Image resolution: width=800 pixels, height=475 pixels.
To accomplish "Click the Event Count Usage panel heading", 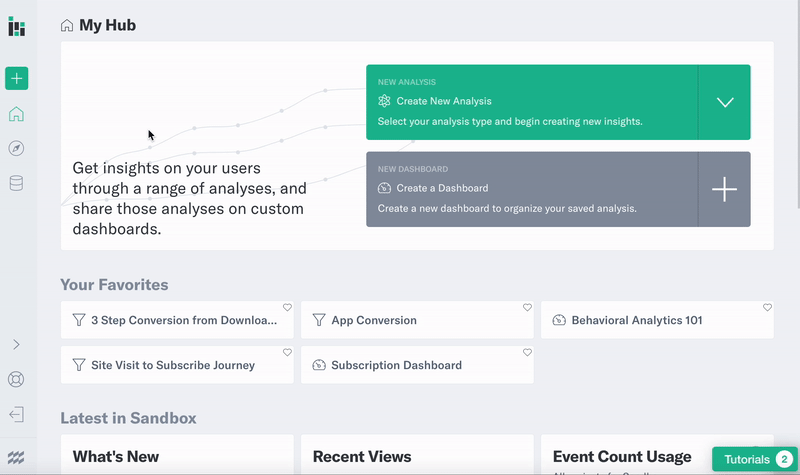I will (x=622, y=457).
